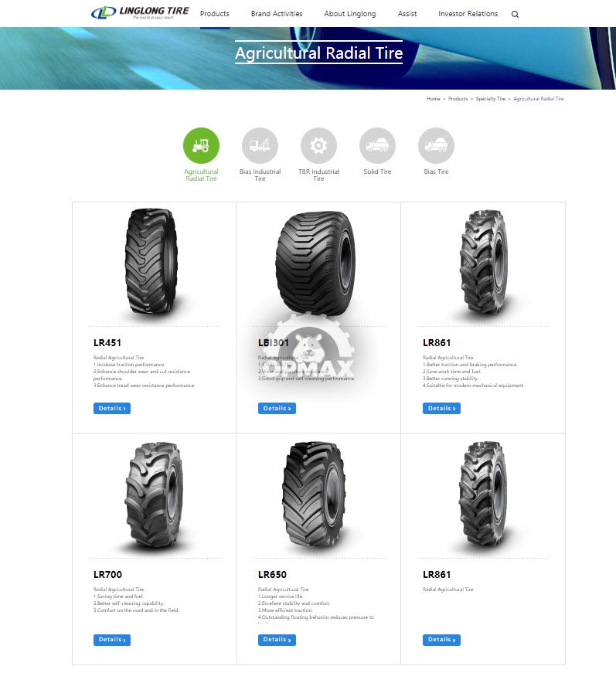Screen dimensions: 616x690
Task: Open the Assist menu item
Action: tap(407, 14)
